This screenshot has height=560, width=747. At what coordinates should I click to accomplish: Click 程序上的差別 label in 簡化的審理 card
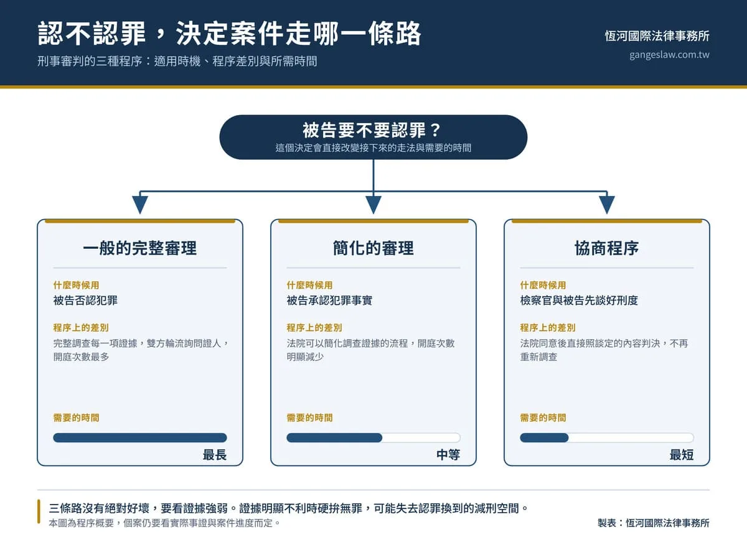point(314,327)
